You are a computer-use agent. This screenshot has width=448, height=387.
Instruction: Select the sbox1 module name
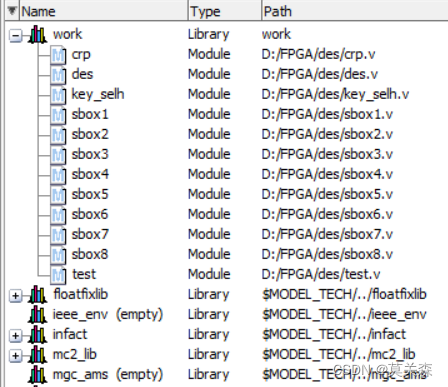pos(90,114)
